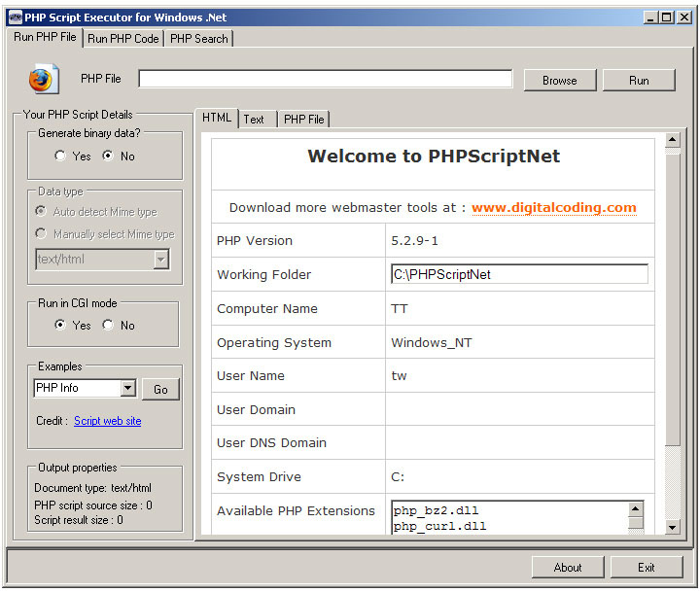Switch to Run PHP Code tab
The width and height of the screenshot is (700, 592).
123,39
